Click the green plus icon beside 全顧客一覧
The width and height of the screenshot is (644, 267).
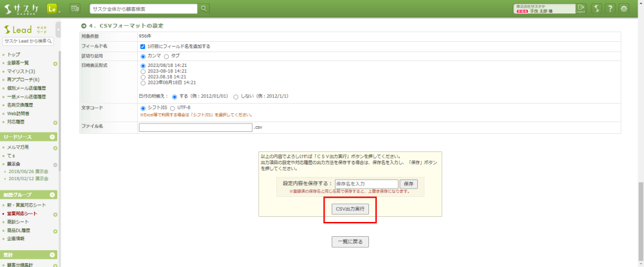click(55, 63)
